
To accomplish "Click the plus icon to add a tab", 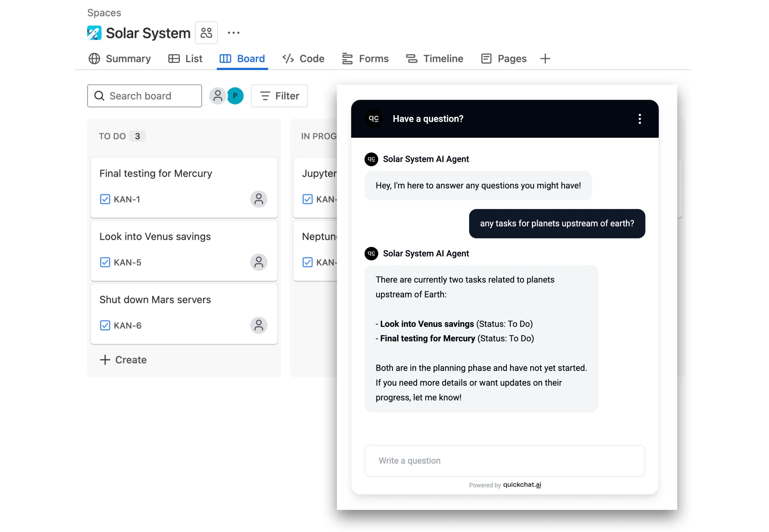I will click(x=545, y=59).
